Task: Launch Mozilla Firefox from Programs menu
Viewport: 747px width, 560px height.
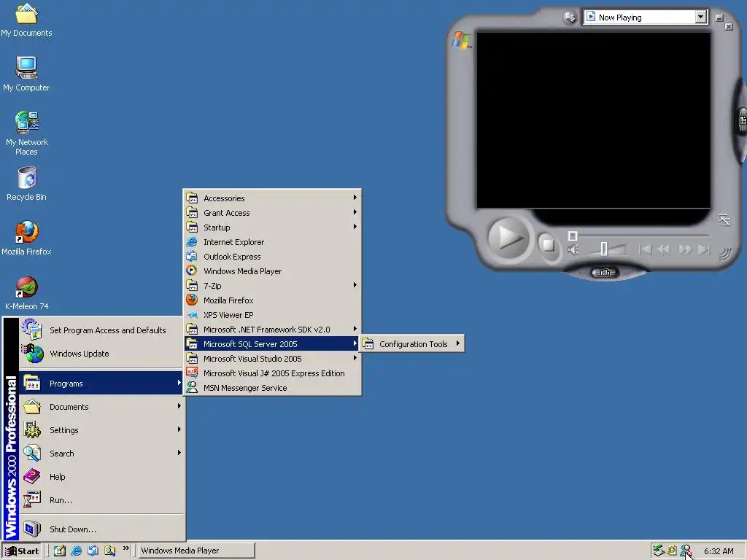Action: (272, 300)
